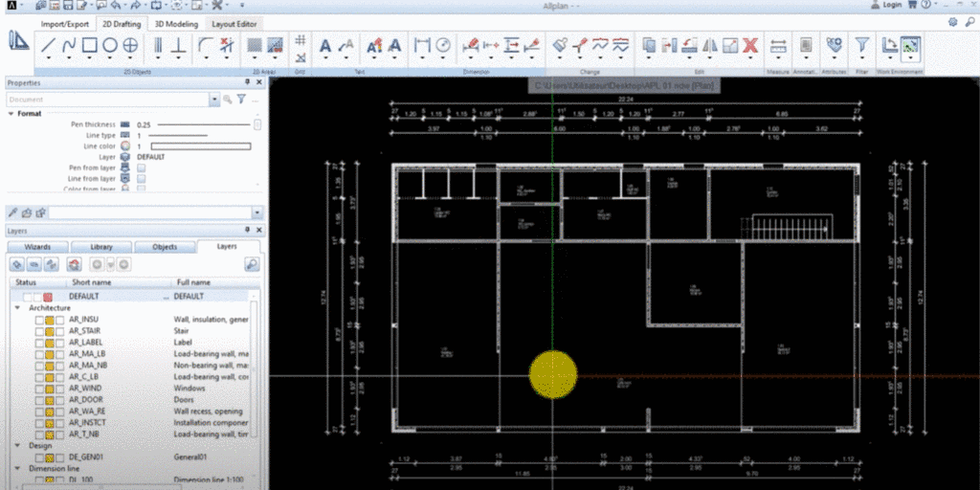980x490 pixels.
Task: Select the Spline curve tool
Action: 69,45
